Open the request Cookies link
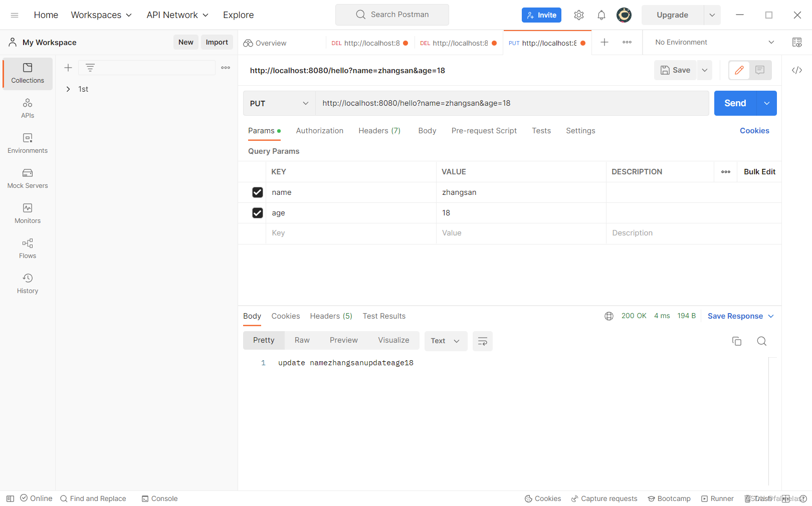This screenshot has width=812, height=506. click(754, 131)
